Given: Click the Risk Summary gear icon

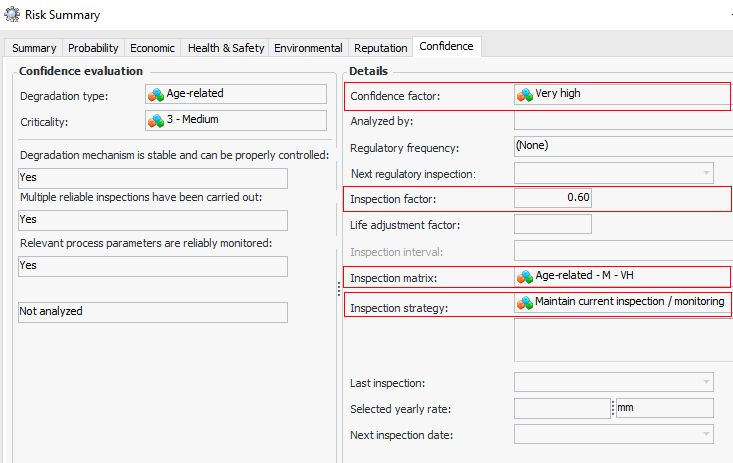Looking at the screenshot, I should pyautogui.click(x=12, y=15).
